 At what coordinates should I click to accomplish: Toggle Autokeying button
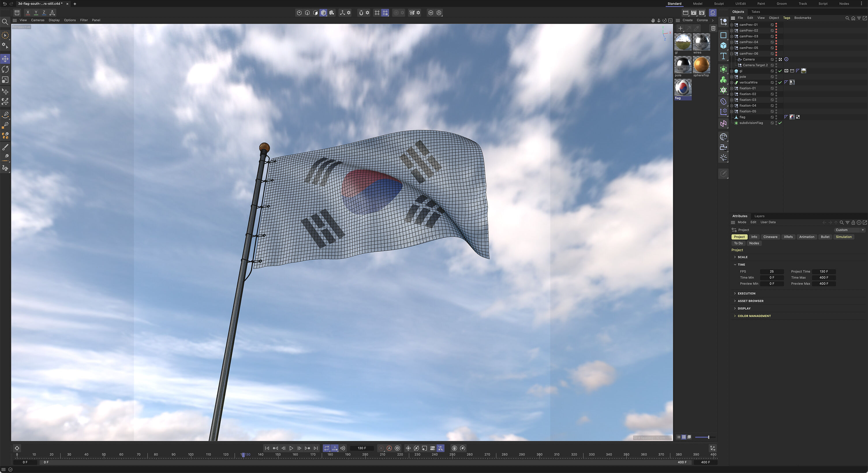389,448
